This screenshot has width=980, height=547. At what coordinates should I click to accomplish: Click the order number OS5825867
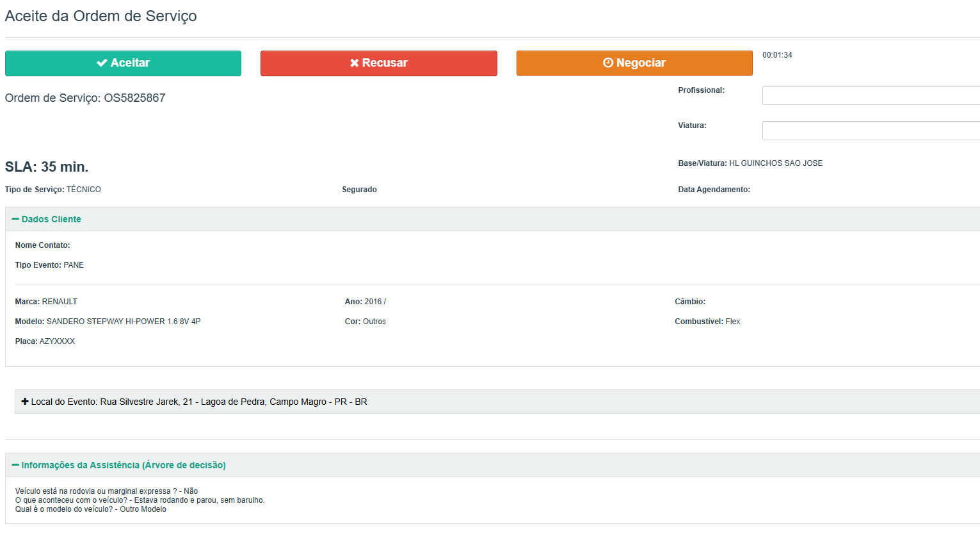(x=134, y=98)
